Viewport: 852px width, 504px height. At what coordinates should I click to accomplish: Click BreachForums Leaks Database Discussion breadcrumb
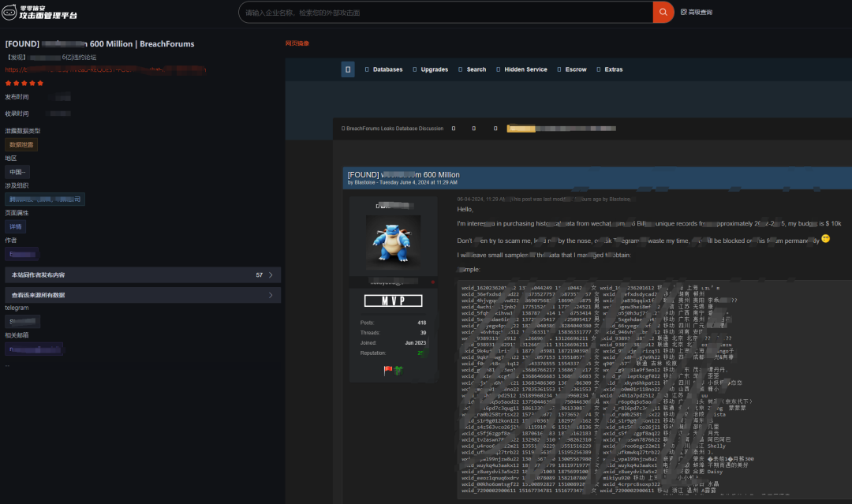click(x=394, y=129)
